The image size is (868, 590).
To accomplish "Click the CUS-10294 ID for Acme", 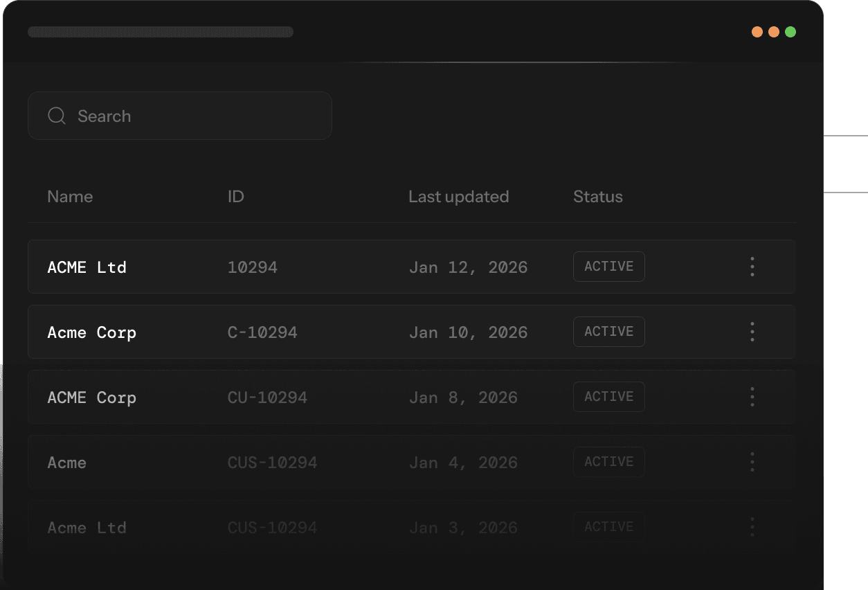I will (272, 463).
